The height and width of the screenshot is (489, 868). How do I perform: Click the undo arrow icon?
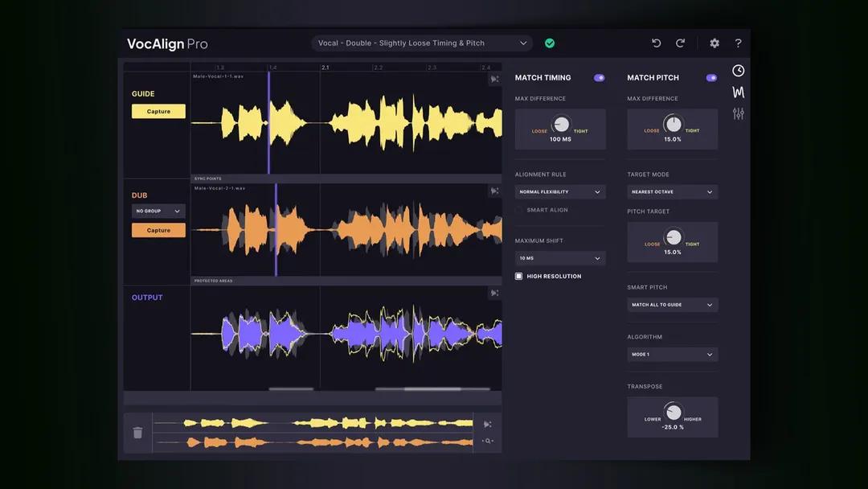655,42
